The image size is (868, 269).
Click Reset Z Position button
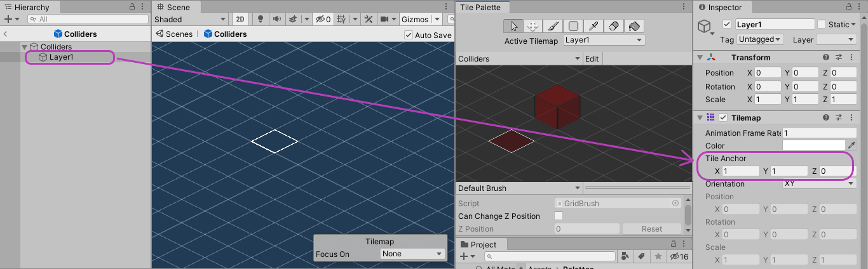pyautogui.click(x=652, y=228)
